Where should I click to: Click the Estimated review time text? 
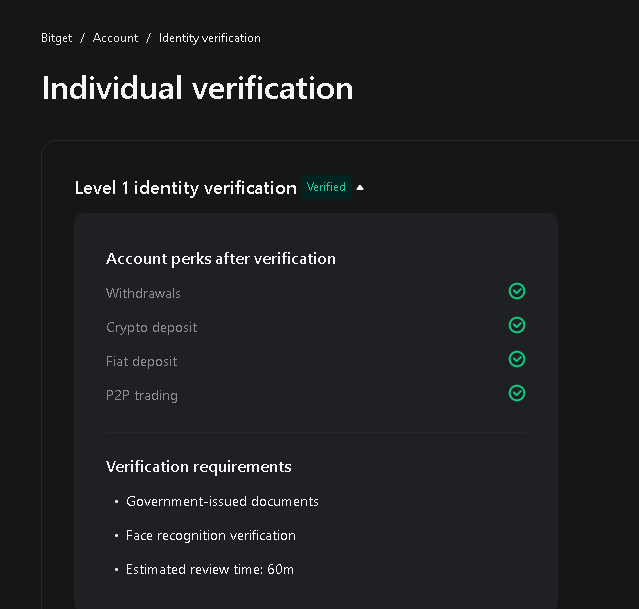pyautogui.click(x=209, y=569)
